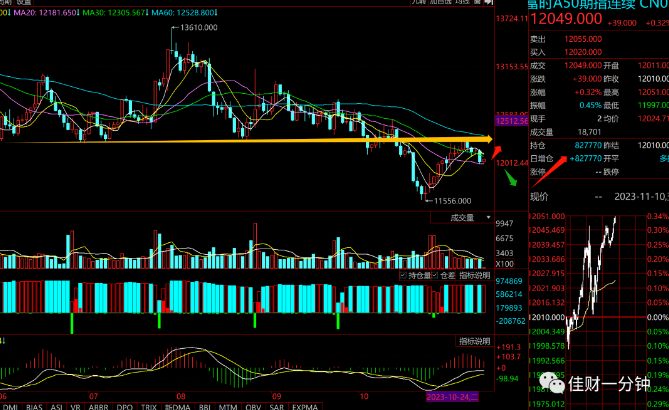This screenshot has width=669, height=410.
Task: Click the 持仓 value 827770
Action: coord(588,145)
